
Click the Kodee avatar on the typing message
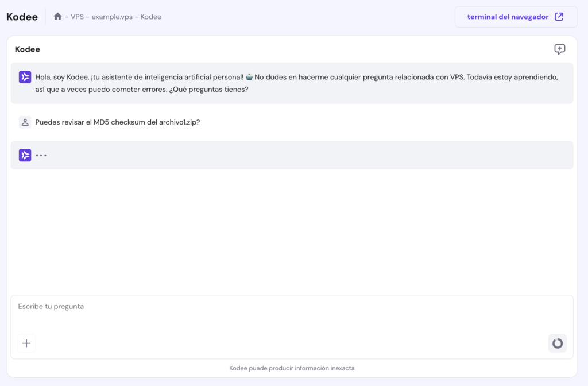coord(24,155)
